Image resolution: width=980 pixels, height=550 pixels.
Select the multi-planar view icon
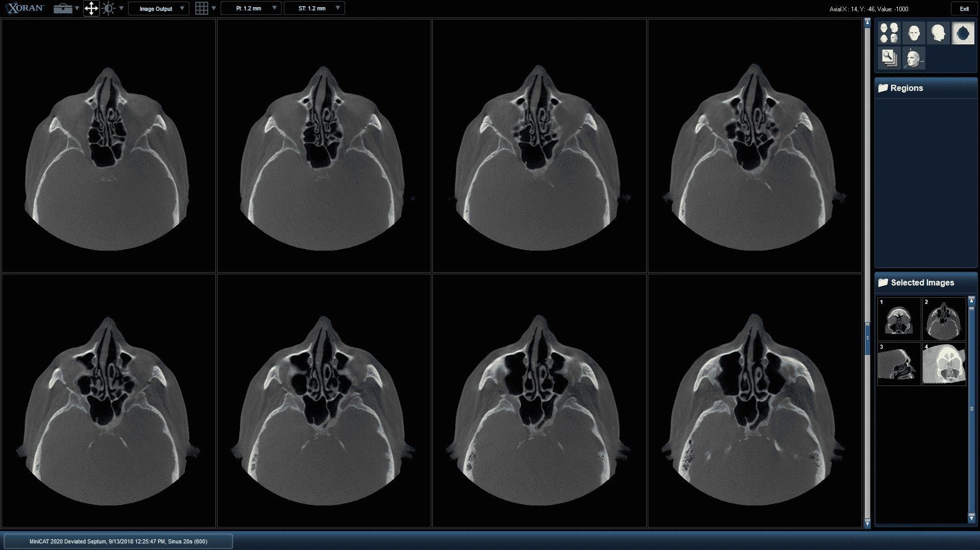click(x=889, y=33)
